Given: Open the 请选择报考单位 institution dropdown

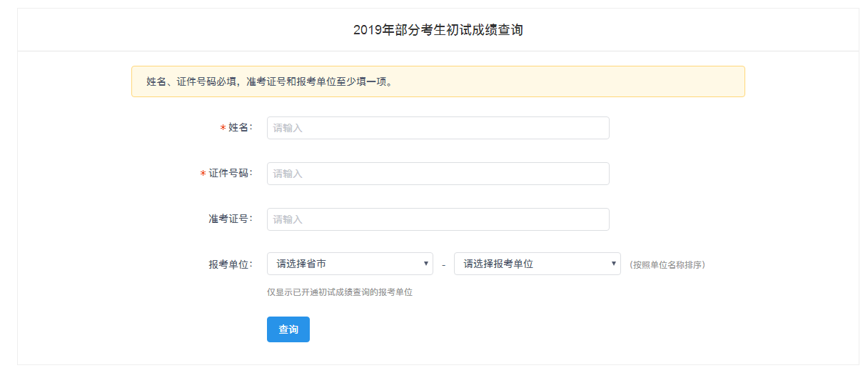Looking at the screenshot, I should (537, 264).
